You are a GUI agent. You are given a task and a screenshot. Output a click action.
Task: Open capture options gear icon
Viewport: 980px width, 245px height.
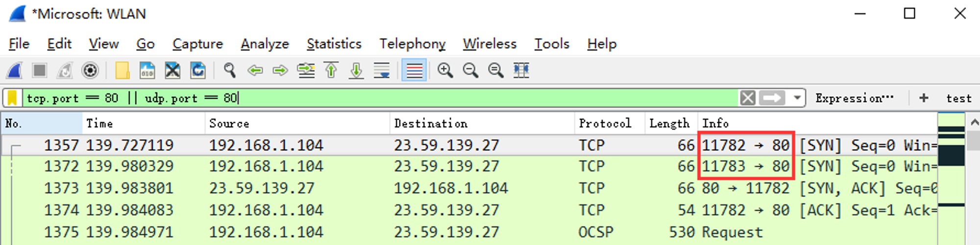(90, 70)
